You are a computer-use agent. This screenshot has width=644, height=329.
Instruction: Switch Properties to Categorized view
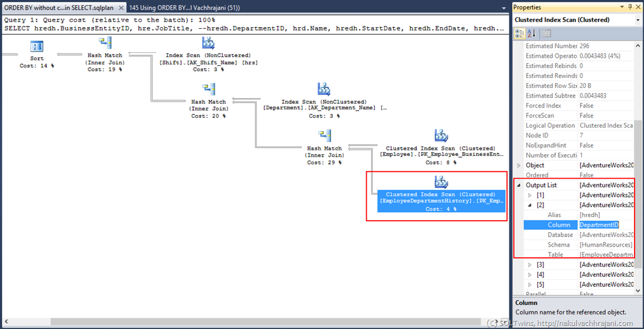[x=519, y=33]
